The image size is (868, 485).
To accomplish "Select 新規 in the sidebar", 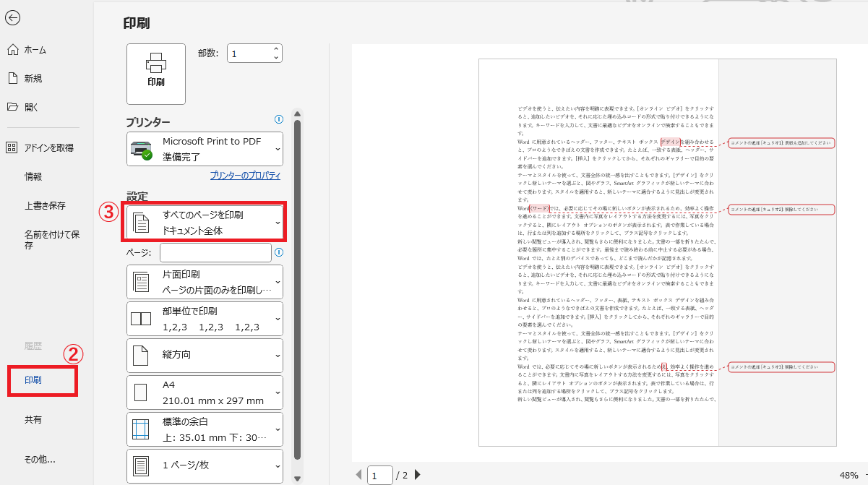I will pyautogui.click(x=33, y=78).
